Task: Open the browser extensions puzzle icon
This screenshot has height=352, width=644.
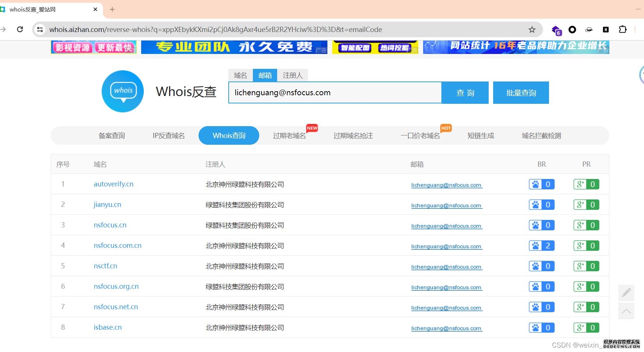Action: click(622, 29)
